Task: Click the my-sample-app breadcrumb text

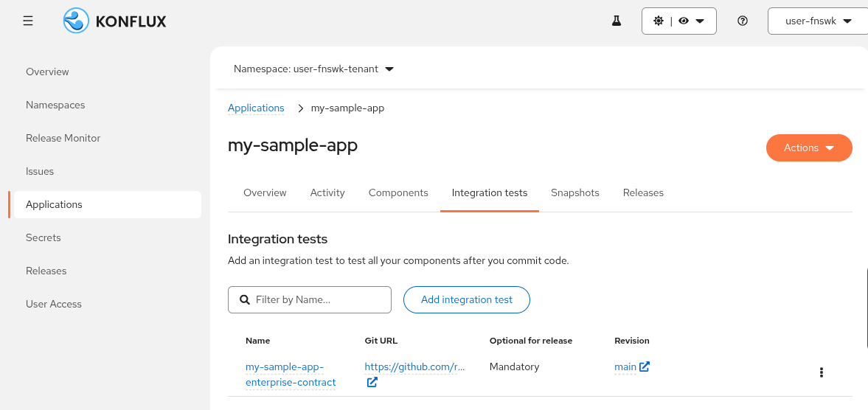Action: pos(347,108)
